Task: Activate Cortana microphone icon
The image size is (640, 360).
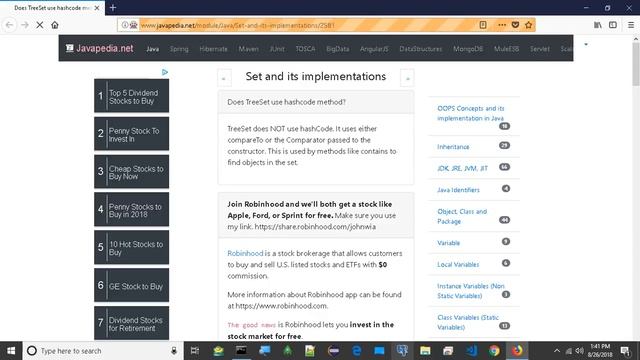Action: (x=174, y=351)
